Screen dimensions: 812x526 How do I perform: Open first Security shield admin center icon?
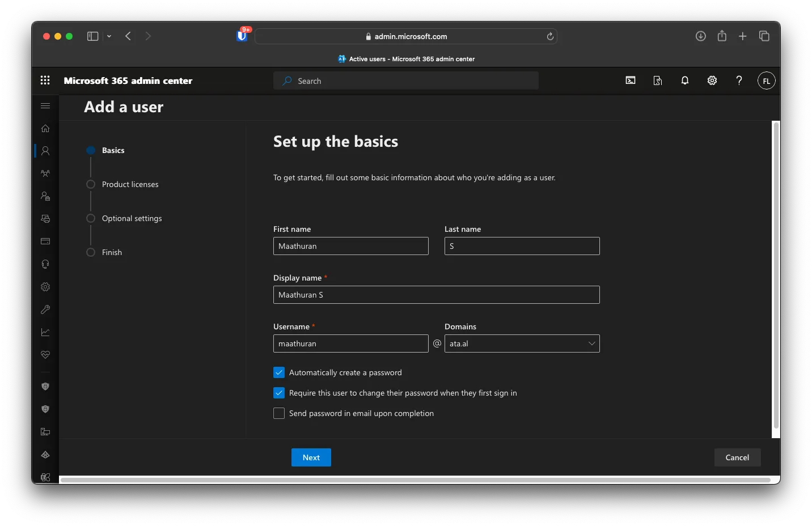pyautogui.click(x=45, y=387)
